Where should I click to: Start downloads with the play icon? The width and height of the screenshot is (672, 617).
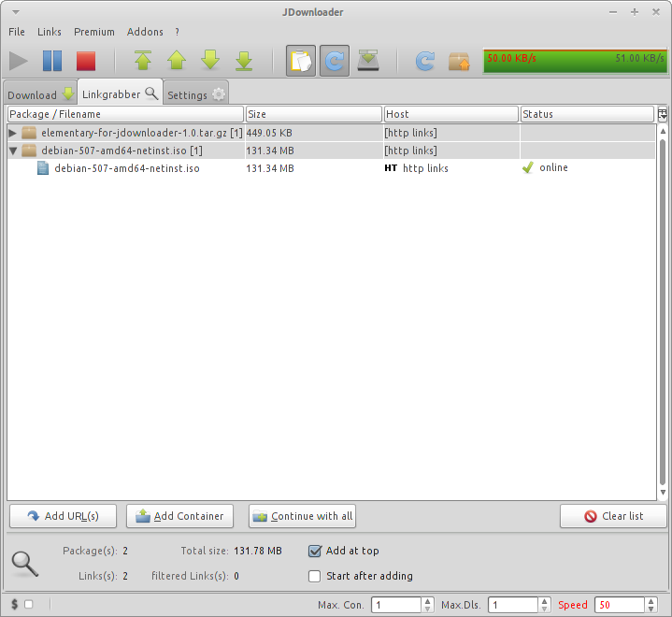click(19, 61)
